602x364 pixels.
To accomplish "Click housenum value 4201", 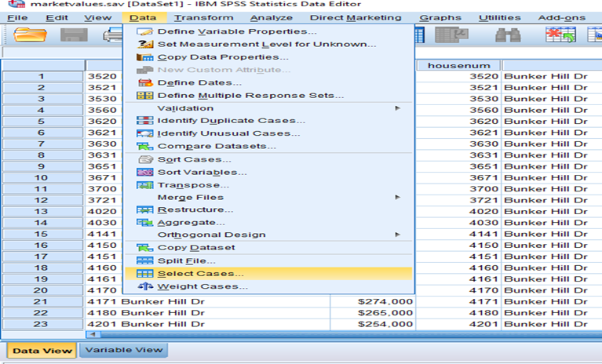I will click(x=459, y=324).
